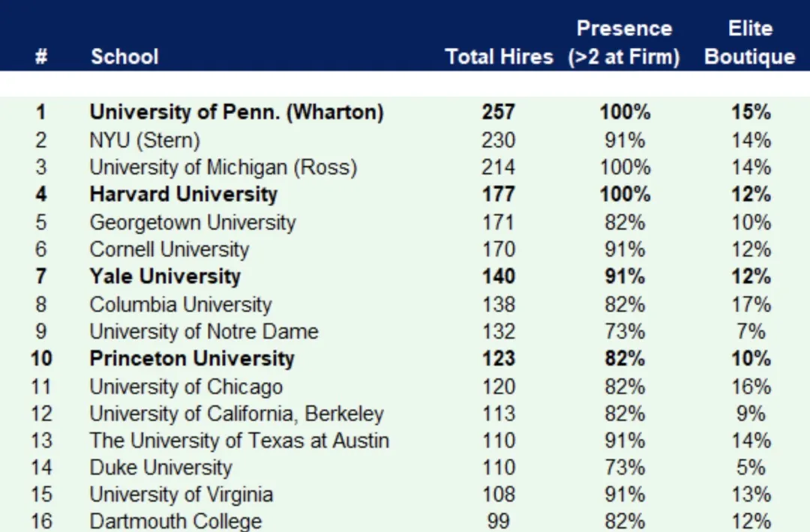Click the School column header
This screenshot has height=532, width=810.
coord(124,57)
